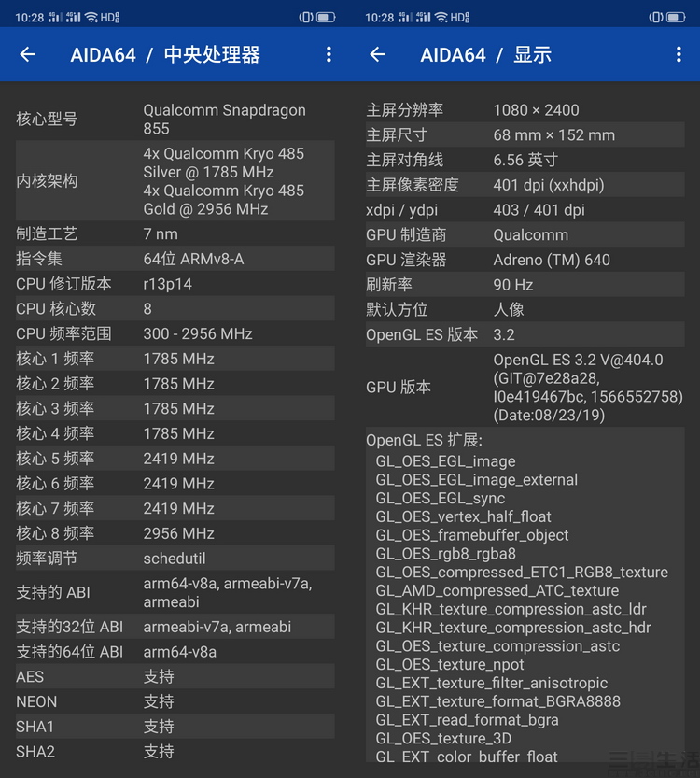This screenshot has height=778, width=700.
Task: Tap the GL_OES_EGL_sync extension entry
Action: 441,498
